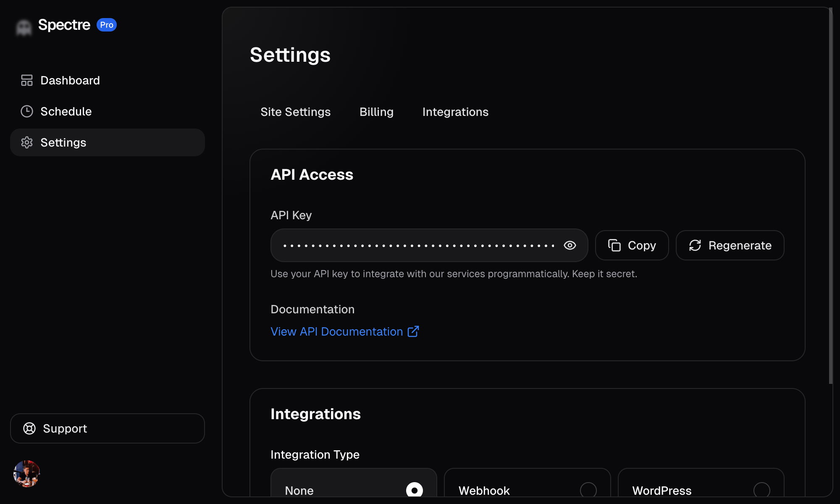
Task: Click the external-link icon beside API Documentation
Action: [x=413, y=331]
